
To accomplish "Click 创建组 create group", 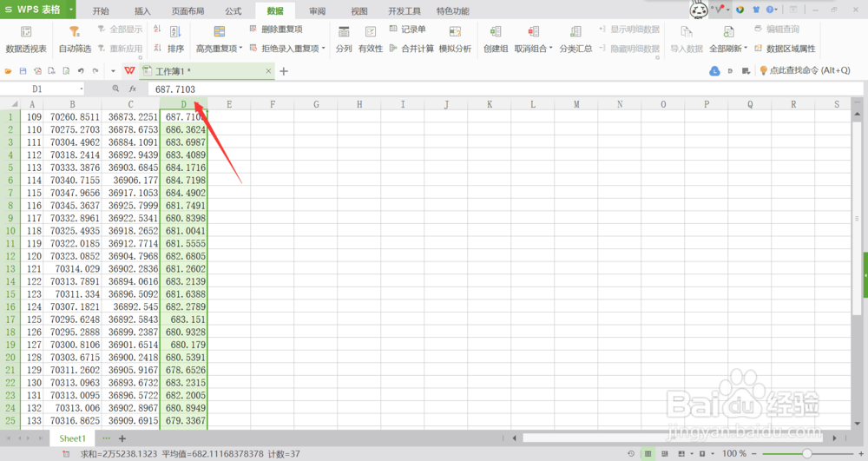I will (496, 39).
